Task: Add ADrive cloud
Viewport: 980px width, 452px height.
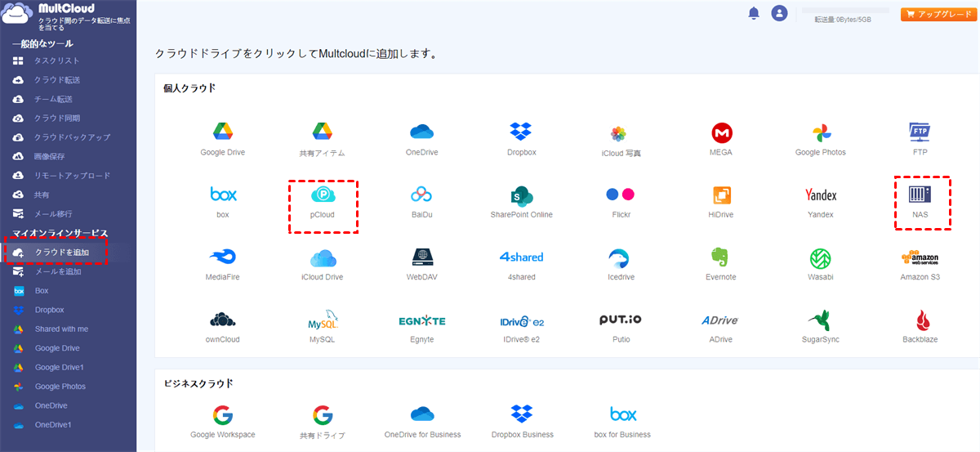Action: click(x=721, y=327)
